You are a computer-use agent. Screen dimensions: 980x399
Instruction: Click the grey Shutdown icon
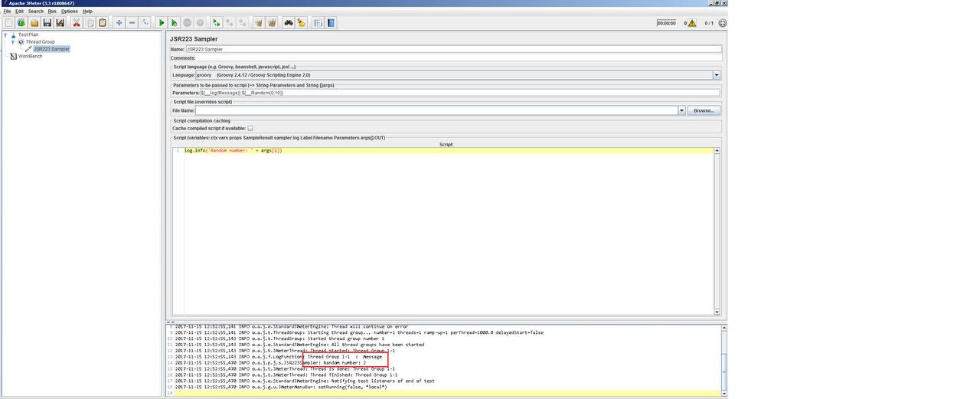coord(200,23)
